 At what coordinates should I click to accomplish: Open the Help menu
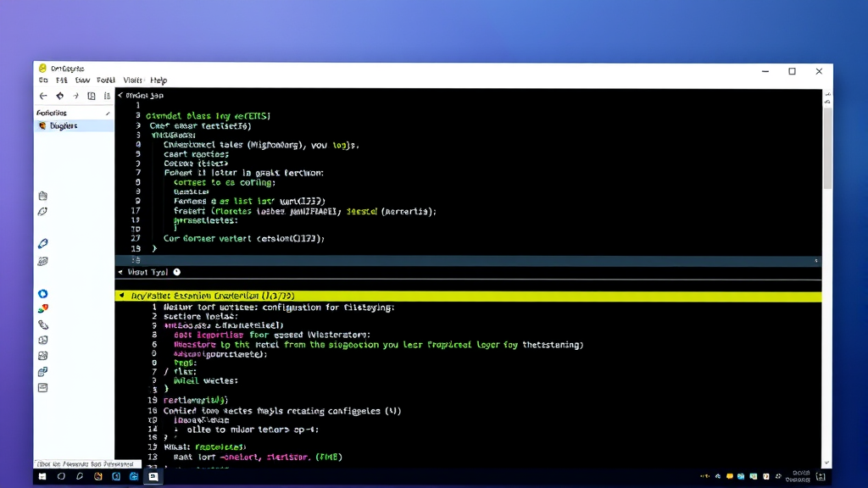point(157,80)
